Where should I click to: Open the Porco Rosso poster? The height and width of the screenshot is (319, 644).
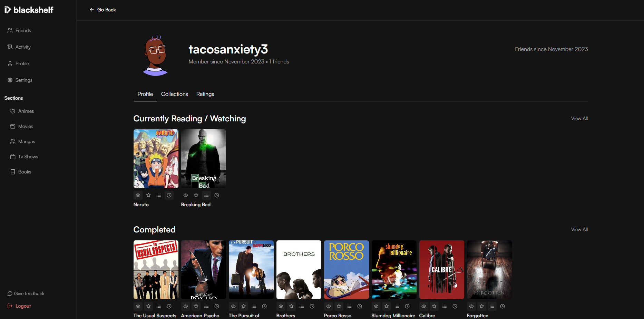pyautogui.click(x=347, y=270)
